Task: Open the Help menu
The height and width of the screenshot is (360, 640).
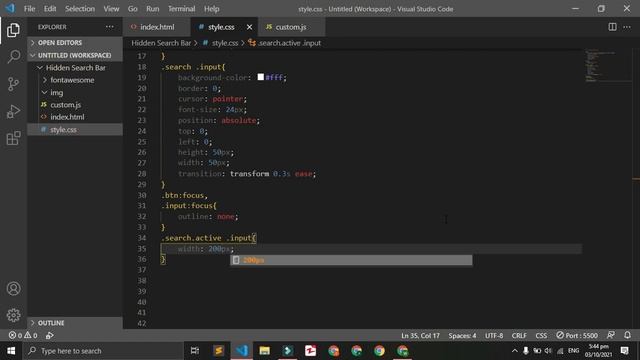Action: [x=211, y=9]
